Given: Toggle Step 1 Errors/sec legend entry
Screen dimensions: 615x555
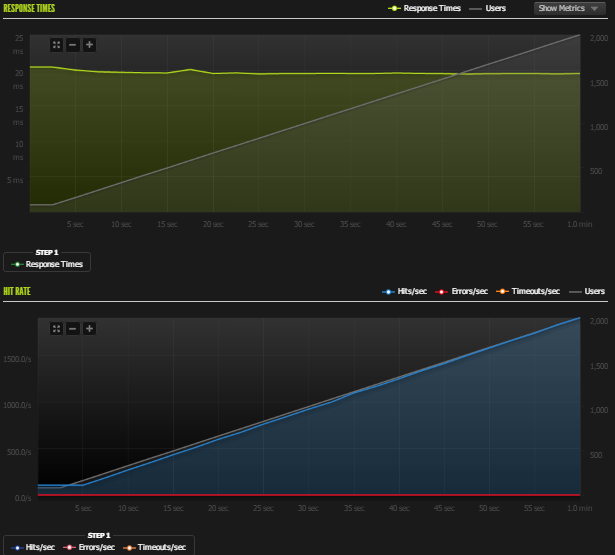Looking at the screenshot, I should [89, 547].
